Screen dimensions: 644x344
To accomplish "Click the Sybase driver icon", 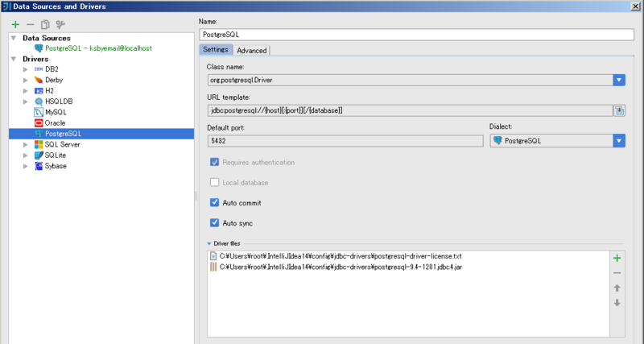I will coord(39,166).
